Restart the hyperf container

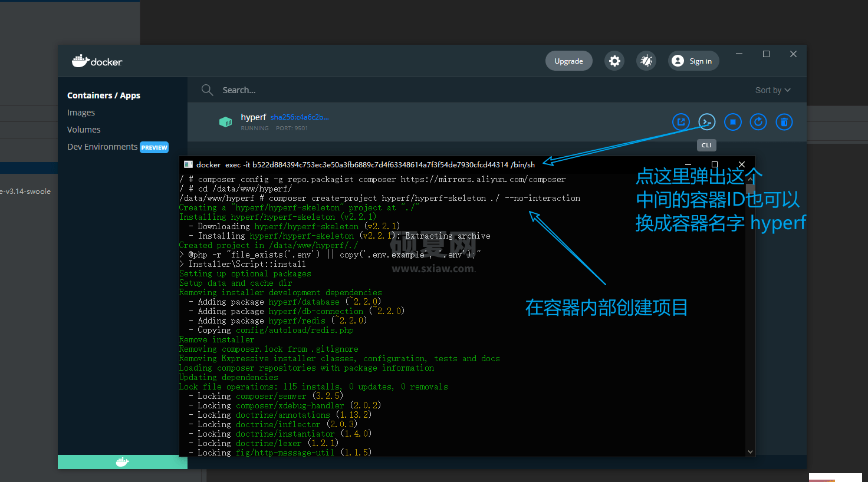pyautogui.click(x=758, y=122)
